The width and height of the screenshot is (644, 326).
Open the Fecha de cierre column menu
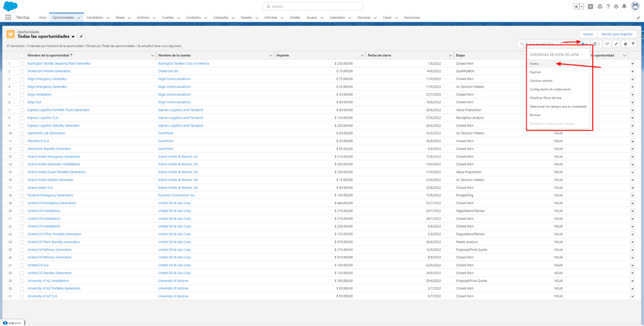(x=450, y=55)
